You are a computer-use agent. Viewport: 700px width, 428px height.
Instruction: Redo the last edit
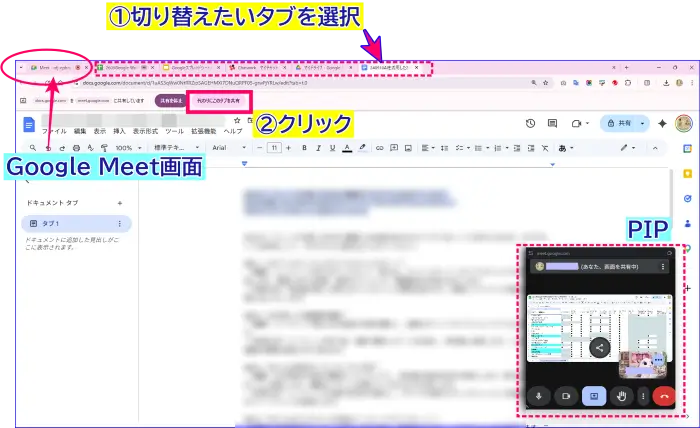point(62,148)
